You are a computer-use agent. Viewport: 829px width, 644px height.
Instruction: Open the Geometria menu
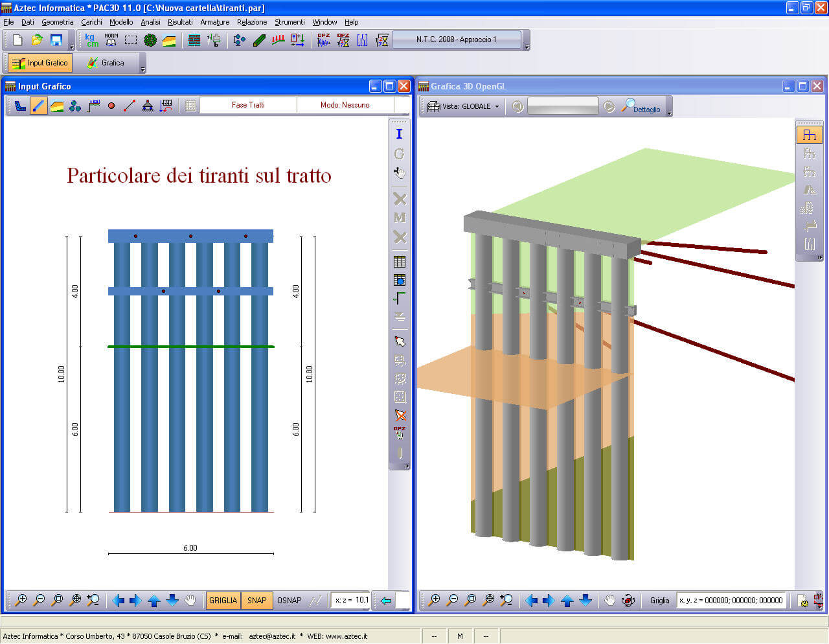(58, 22)
